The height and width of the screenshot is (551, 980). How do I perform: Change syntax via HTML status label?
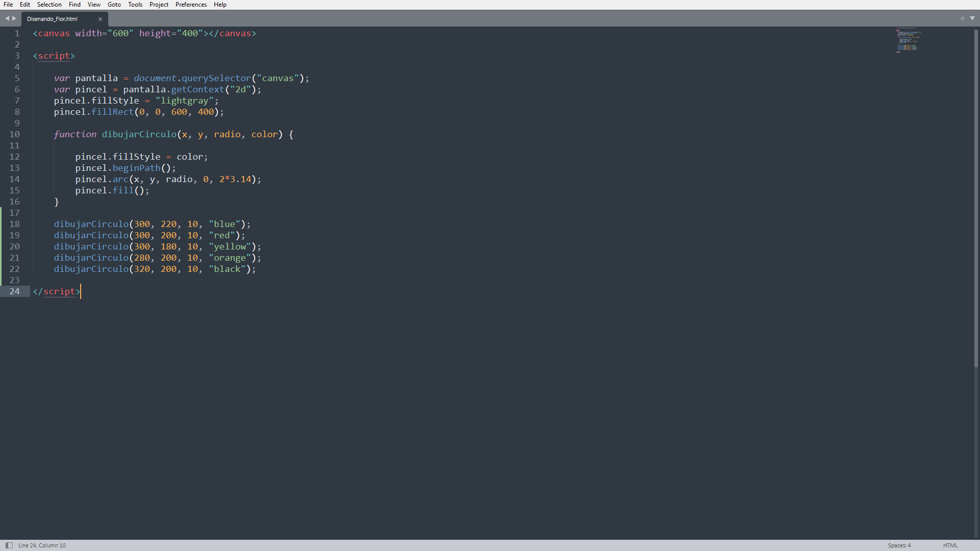950,545
